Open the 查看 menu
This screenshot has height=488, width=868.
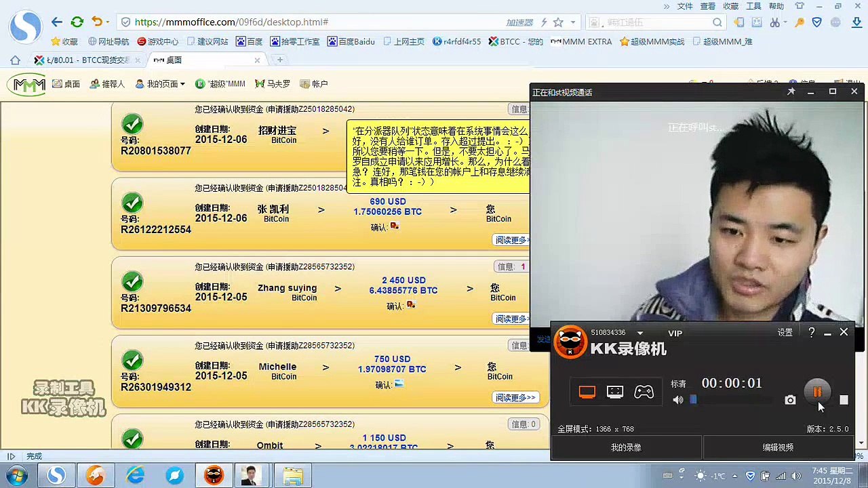point(708,6)
